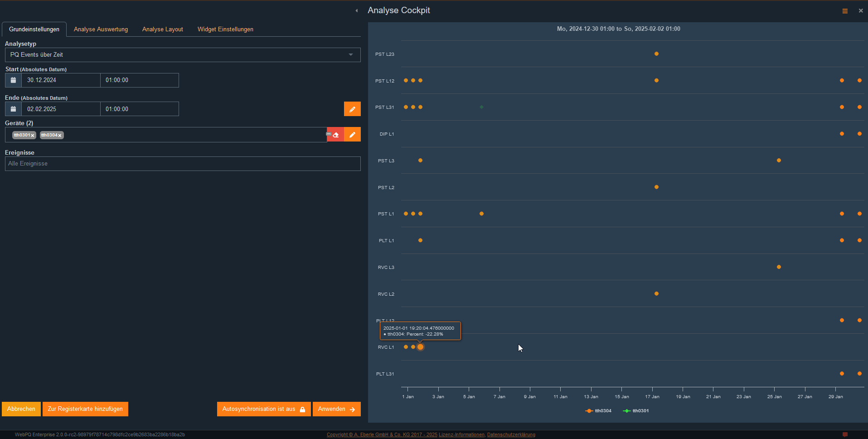Viewport: 868px width, 439px height.
Task: Open the Ende date calendar picker
Action: click(x=13, y=109)
